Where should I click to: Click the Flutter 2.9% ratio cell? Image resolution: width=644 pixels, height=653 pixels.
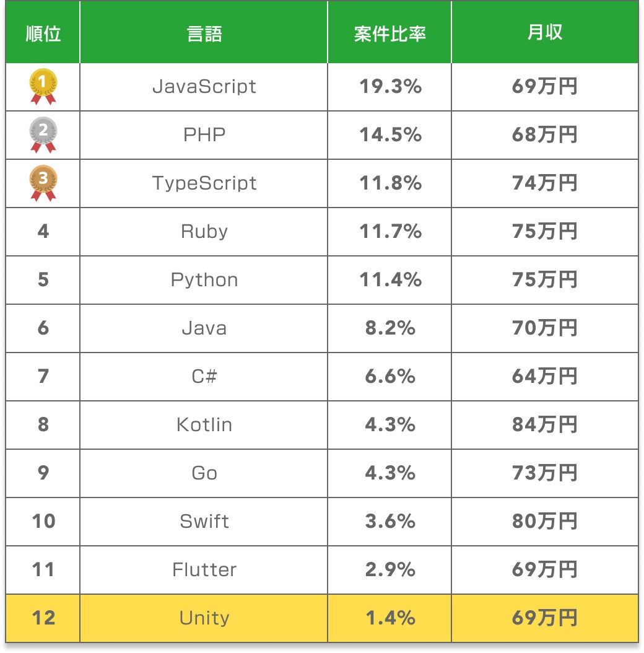390,570
